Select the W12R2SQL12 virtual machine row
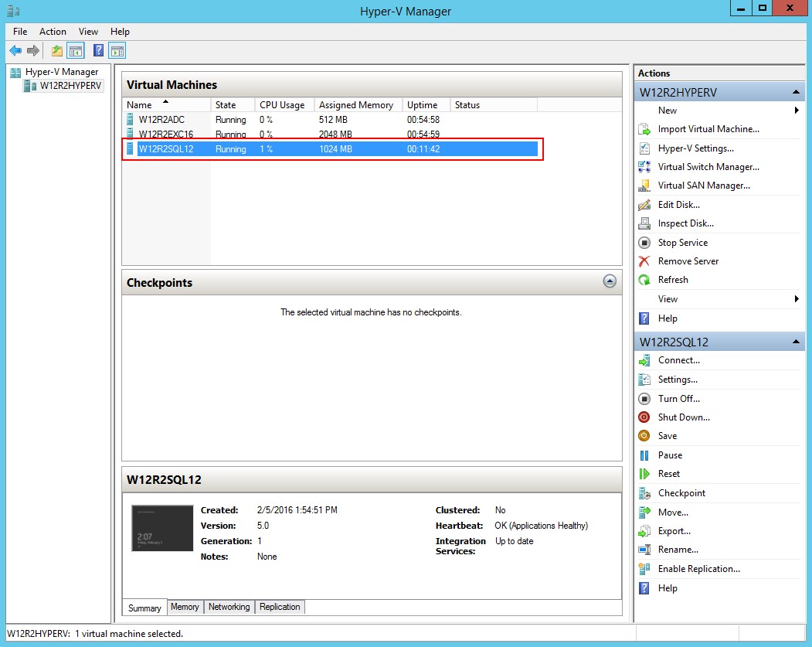This screenshot has height=647, width=812. coord(331,149)
